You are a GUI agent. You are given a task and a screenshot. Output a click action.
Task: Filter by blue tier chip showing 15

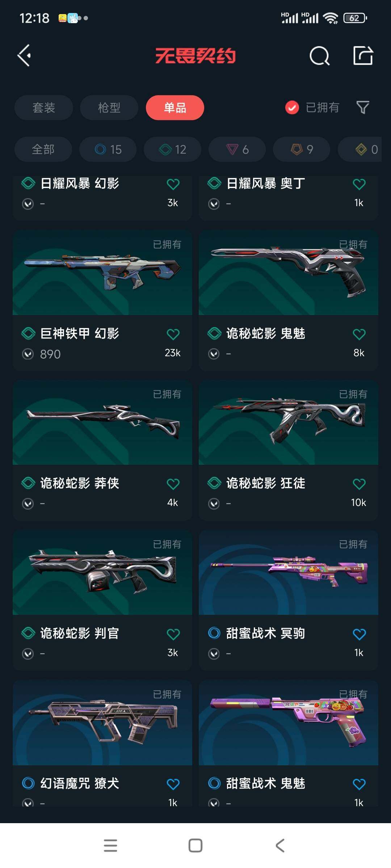pos(108,149)
